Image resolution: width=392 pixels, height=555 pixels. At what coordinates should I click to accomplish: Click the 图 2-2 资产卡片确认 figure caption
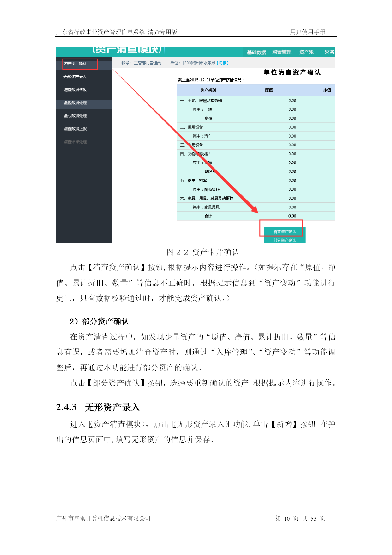(x=203, y=252)
